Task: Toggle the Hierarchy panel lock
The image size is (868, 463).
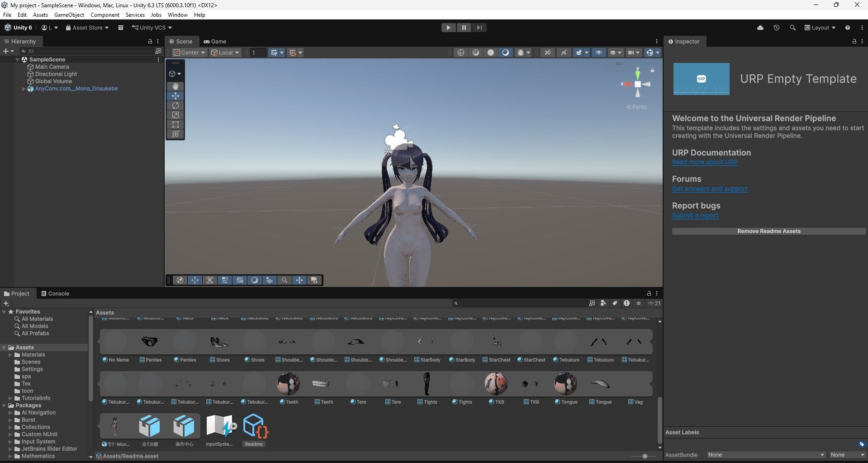Action: coord(150,41)
